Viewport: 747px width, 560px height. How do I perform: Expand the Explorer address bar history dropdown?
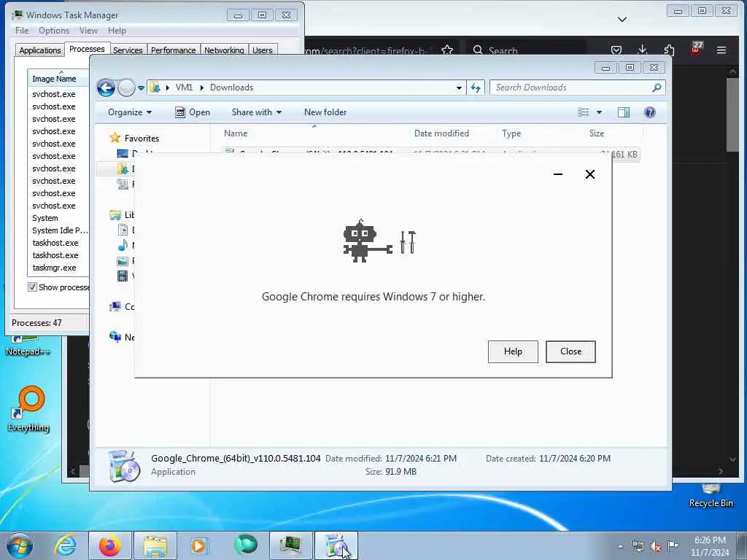pyautogui.click(x=459, y=87)
